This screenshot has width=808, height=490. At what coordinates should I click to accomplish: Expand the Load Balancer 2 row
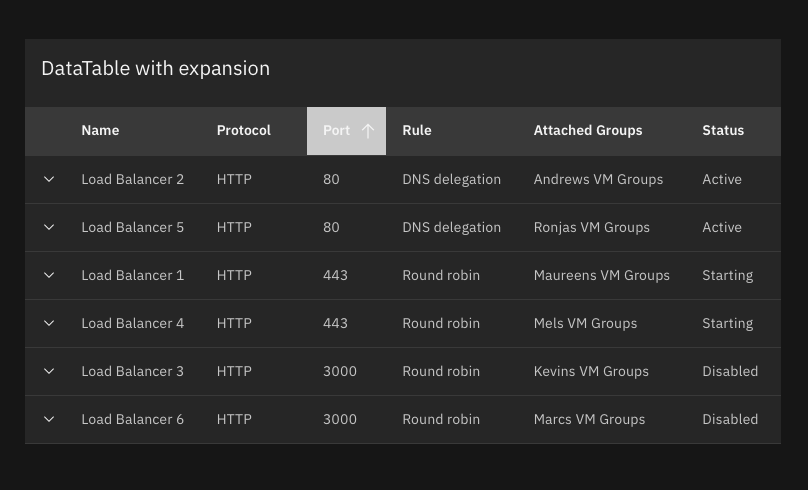pos(49,180)
